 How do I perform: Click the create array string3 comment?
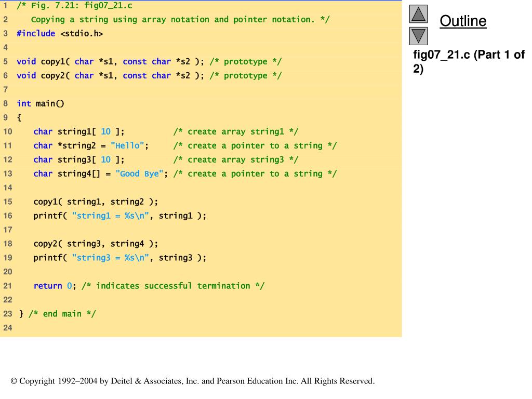(236, 160)
